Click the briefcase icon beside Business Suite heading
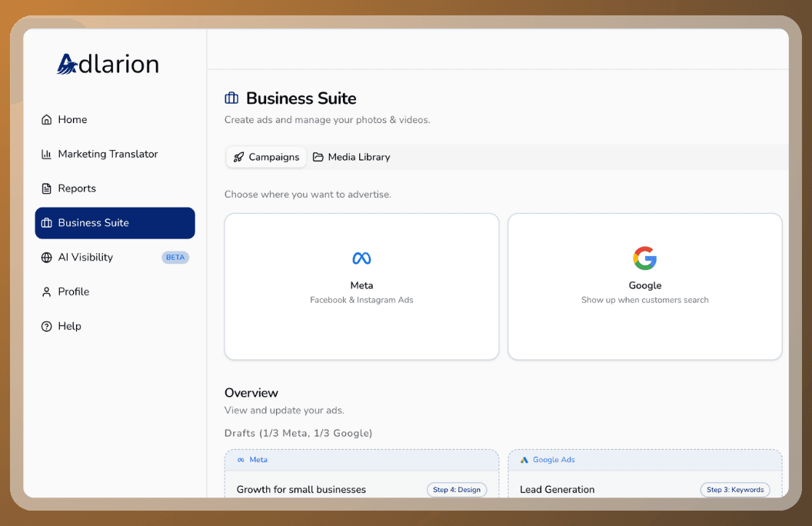 [231, 98]
